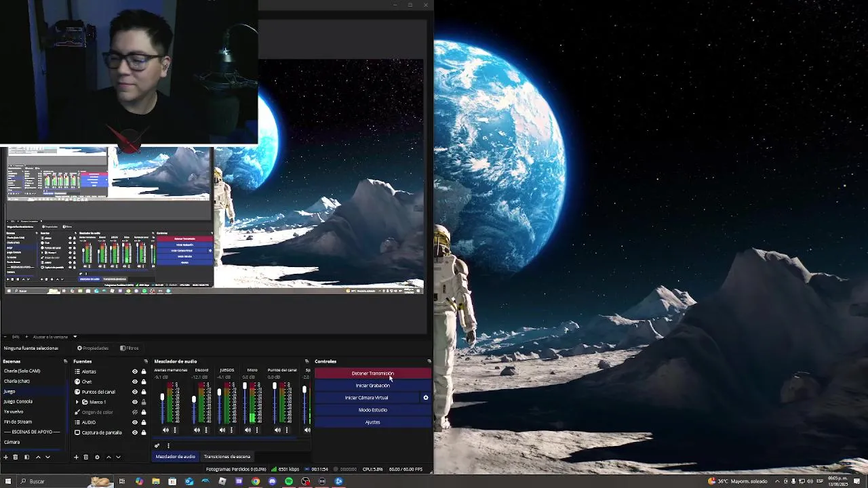This screenshot has height=488, width=868.
Task: Open scene filters icon in the Escenas toolbar
Action: point(26,457)
